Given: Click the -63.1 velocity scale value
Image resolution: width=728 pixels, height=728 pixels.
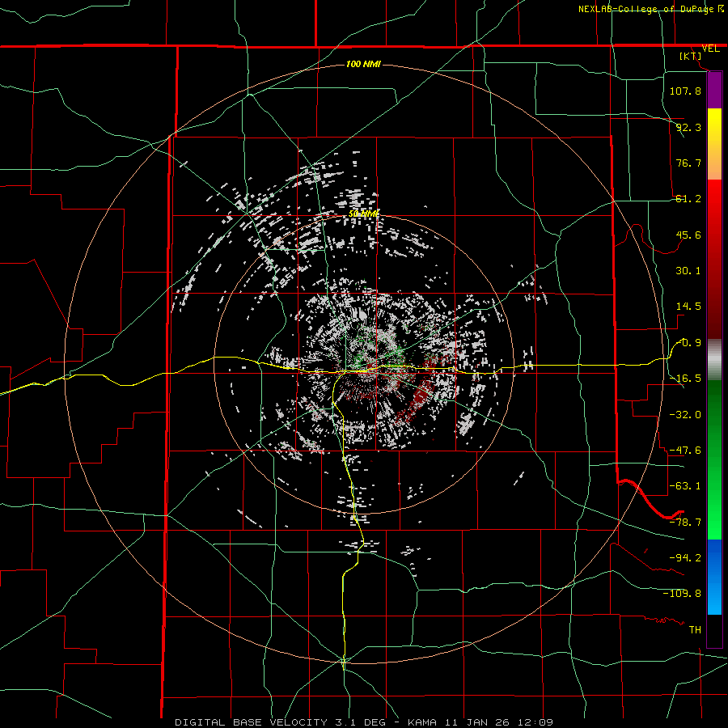Looking at the screenshot, I should click(x=685, y=486).
